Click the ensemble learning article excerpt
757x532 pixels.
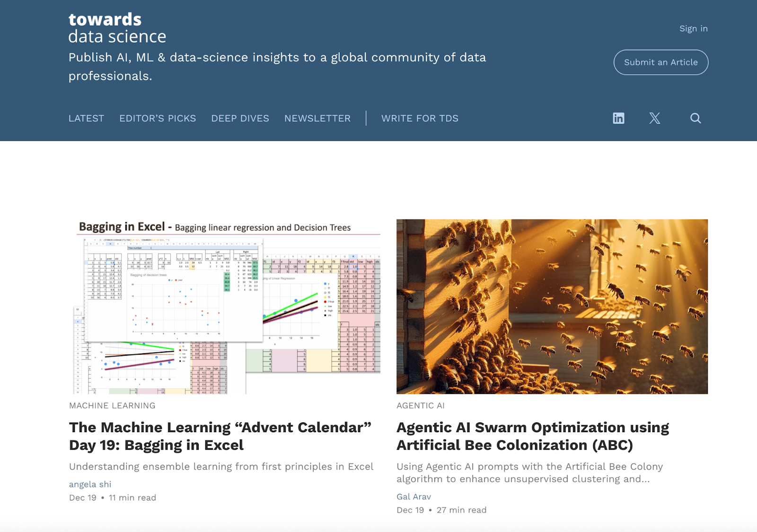(x=221, y=466)
